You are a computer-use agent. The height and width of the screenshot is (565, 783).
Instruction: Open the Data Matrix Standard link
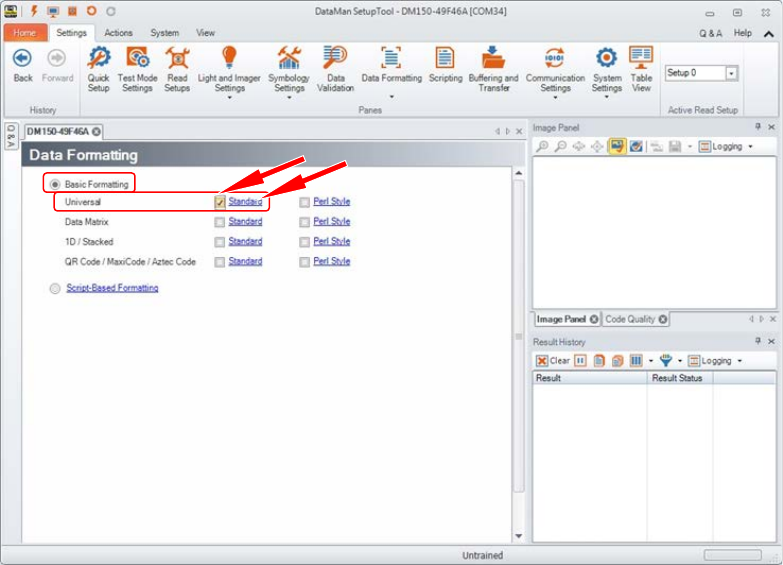[245, 221]
